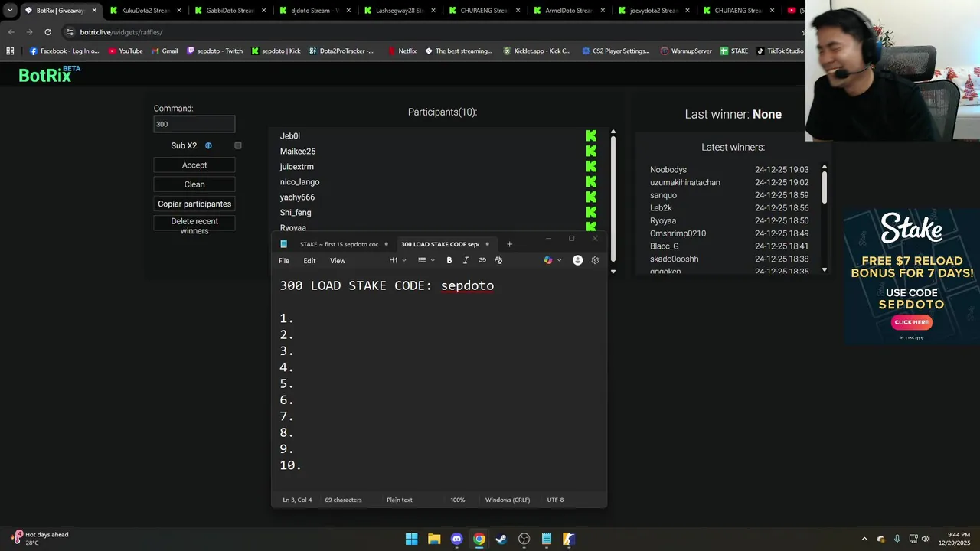Click Command input field
The image size is (980, 551).
tap(194, 124)
